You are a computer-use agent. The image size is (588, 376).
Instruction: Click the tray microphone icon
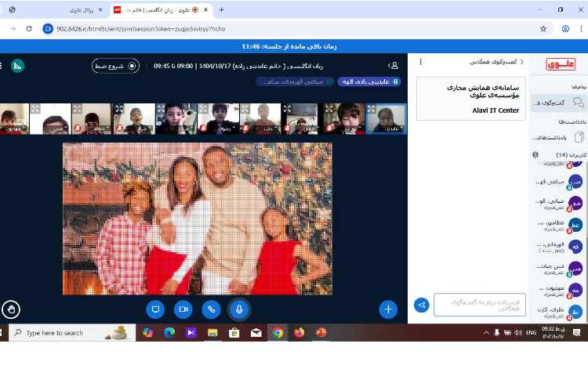coord(497,333)
